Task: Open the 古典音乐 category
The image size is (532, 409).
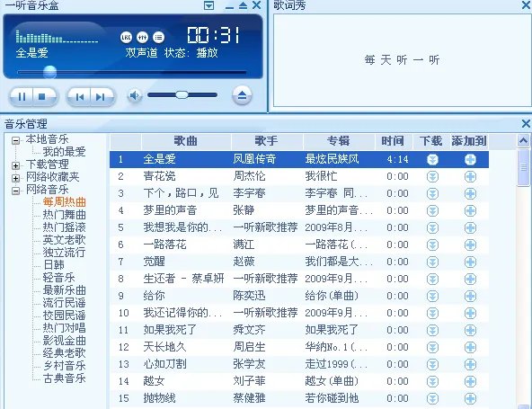Action: [x=64, y=378]
